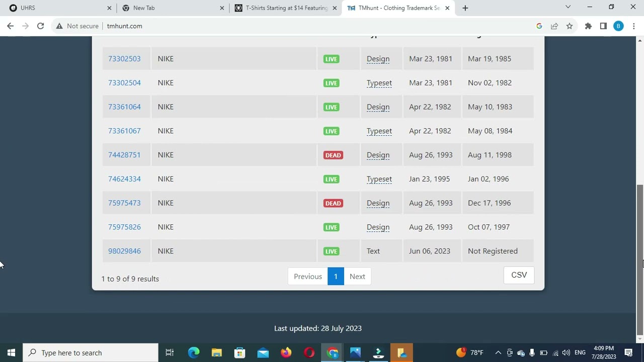This screenshot has height=362, width=644.
Task: Click Typeset type in row 74624334
Action: (x=379, y=179)
